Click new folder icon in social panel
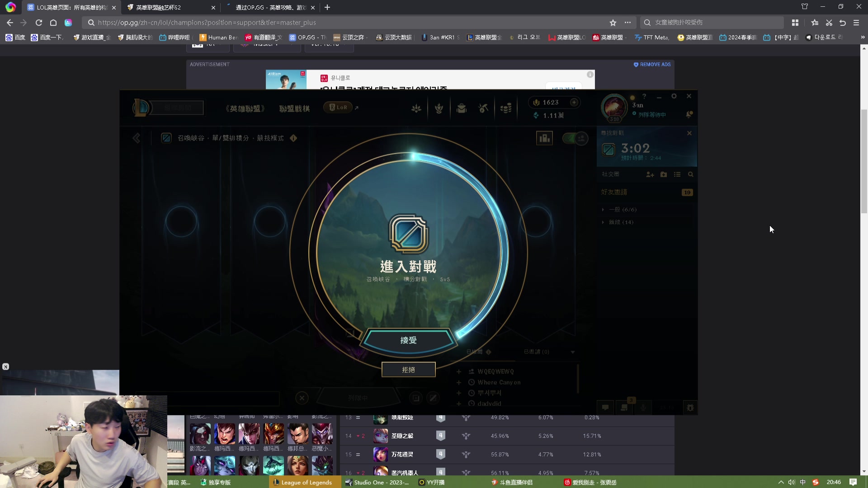This screenshot has width=868, height=488. coord(664,174)
